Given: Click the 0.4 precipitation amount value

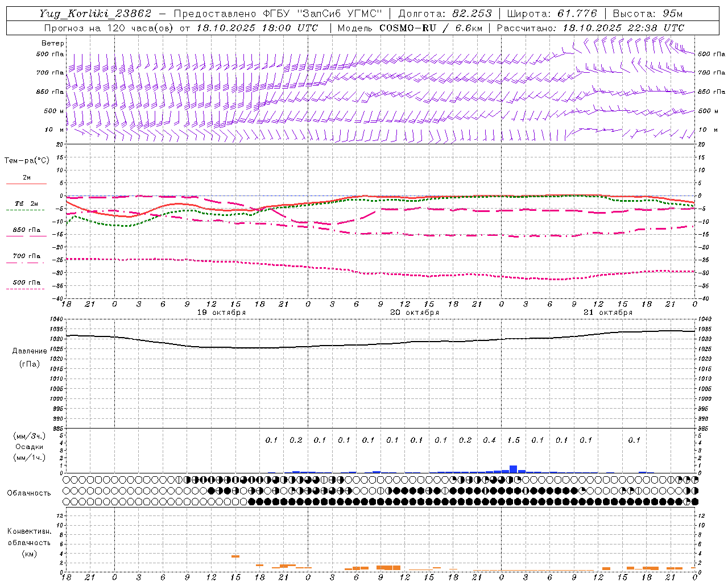Looking at the screenshot, I should click(489, 440).
